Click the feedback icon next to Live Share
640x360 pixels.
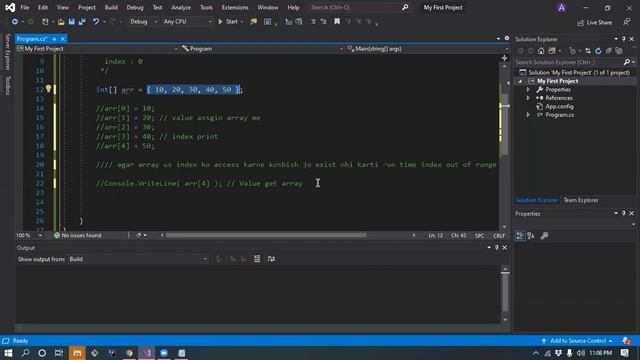(x=627, y=22)
